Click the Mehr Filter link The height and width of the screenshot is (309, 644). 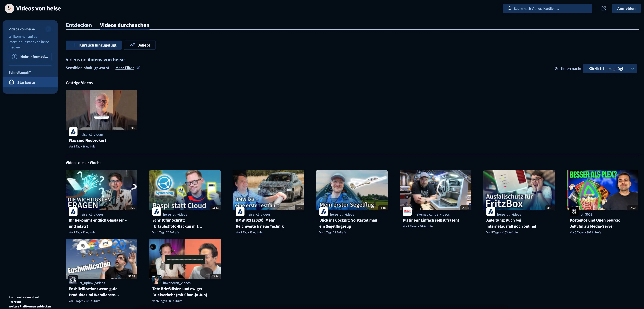click(x=125, y=68)
